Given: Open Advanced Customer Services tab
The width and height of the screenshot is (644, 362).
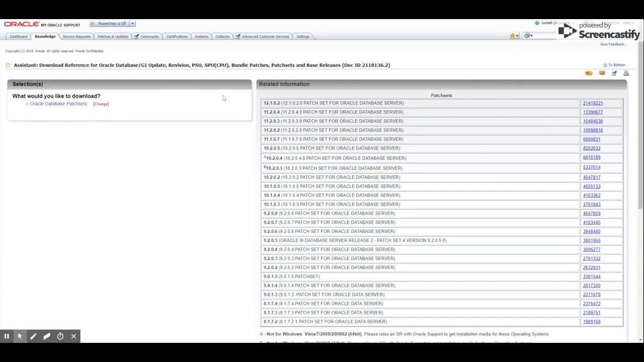Looking at the screenshot, I should (x=262, y=36).
